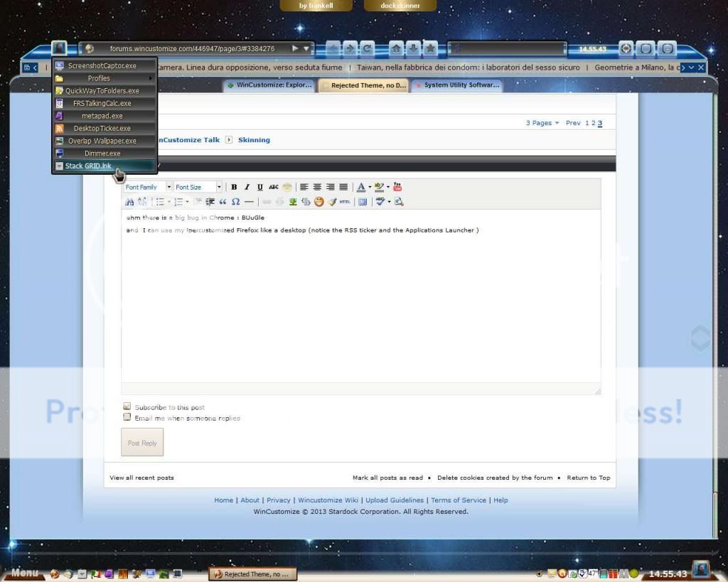Switch to WinCustomize: Explor... tab
The image size is (728, 582).
[x=269, y=85]
